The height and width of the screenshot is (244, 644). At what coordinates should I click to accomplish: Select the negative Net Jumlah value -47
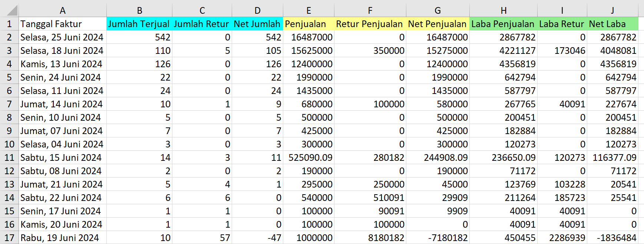(274, 238)
